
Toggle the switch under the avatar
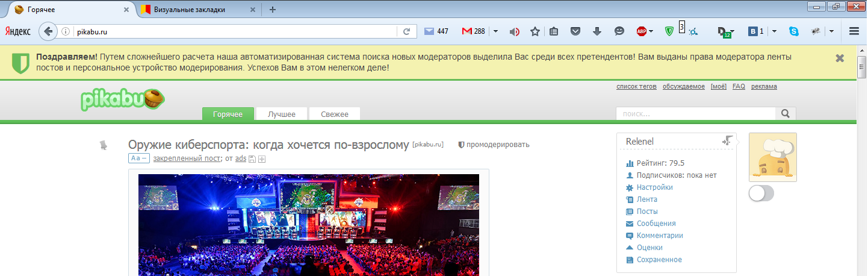pos(761,193)
